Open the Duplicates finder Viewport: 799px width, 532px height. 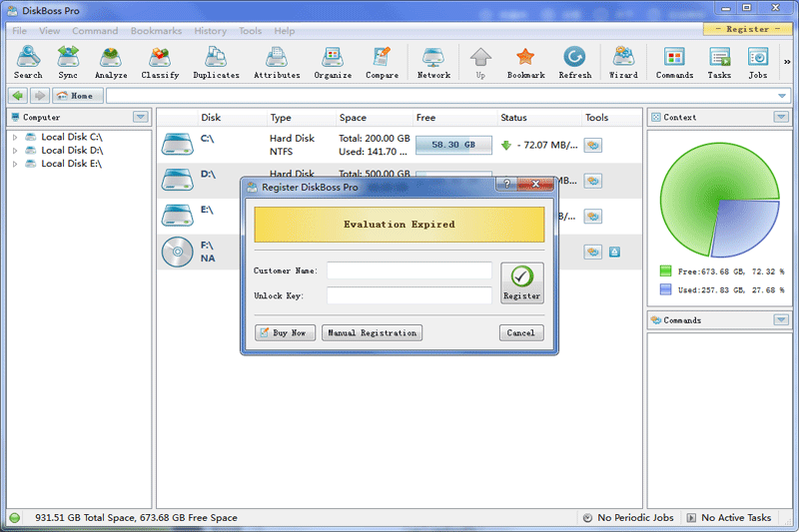tap(216, 62)
